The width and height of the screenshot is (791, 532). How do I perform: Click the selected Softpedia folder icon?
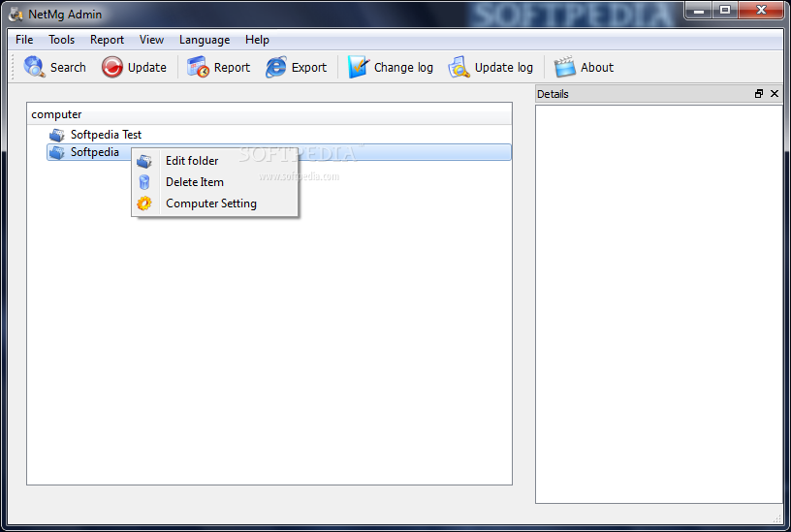tap(57, 152)
